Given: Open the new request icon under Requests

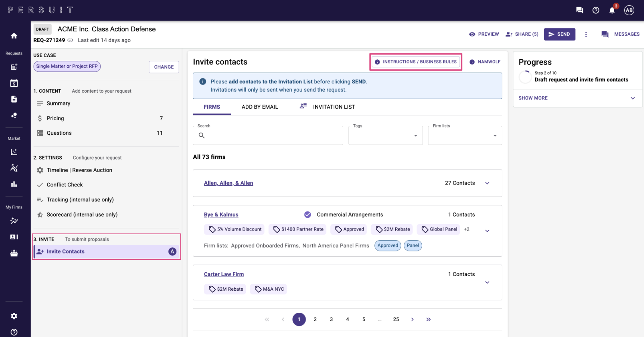Looking at the screenshot, I should pyautogui.click(x=14, y=67).
